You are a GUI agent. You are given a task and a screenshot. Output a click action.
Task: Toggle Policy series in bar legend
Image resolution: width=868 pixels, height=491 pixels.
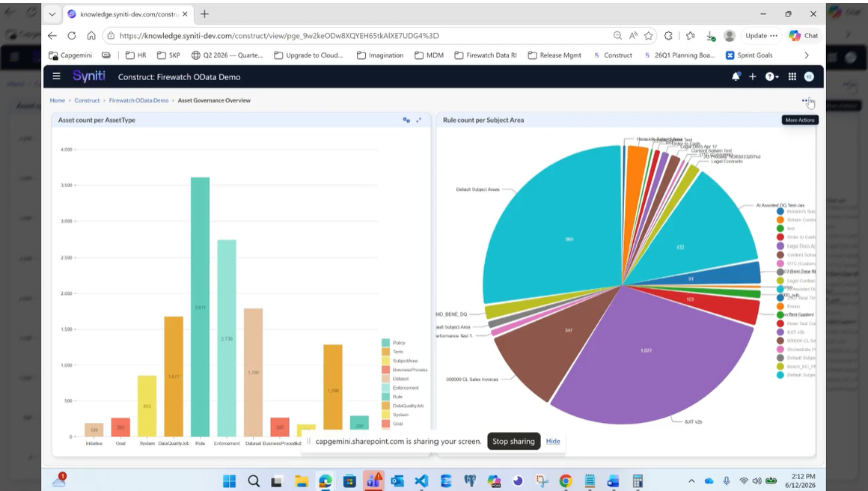click(x=394, y=343)
